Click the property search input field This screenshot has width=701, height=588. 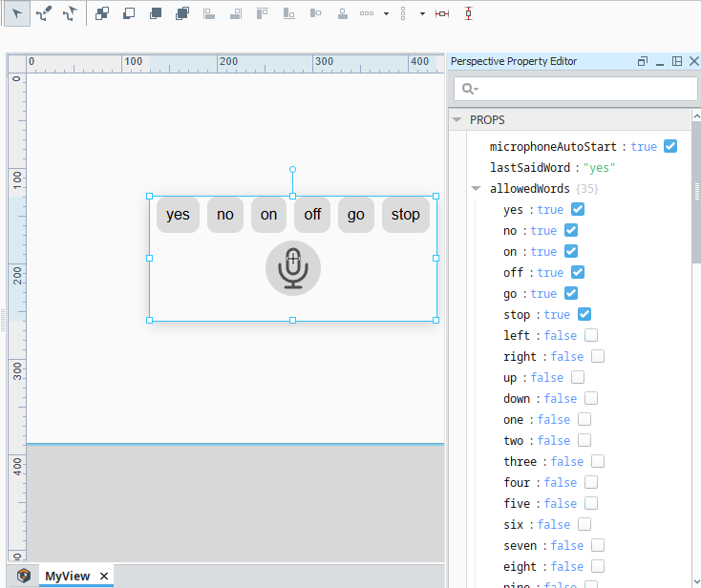575,89
